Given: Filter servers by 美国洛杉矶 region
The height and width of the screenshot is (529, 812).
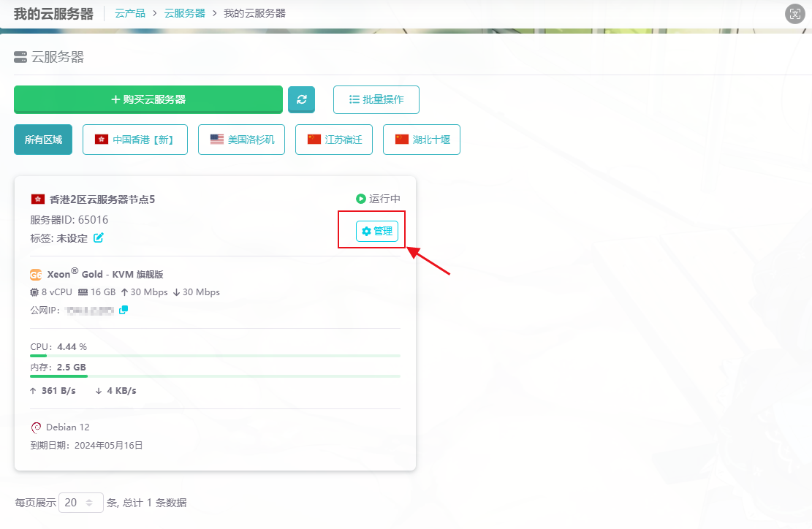Looking at the screenshot, I should point(243,140).
